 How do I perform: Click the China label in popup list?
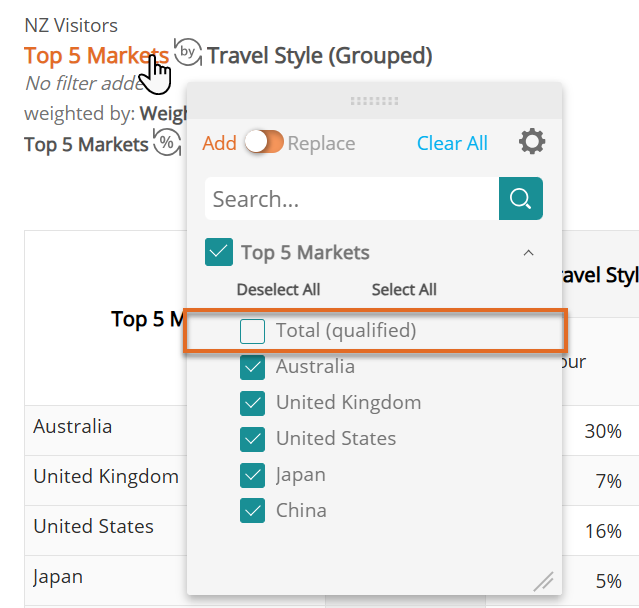click(x=301, y=510)
